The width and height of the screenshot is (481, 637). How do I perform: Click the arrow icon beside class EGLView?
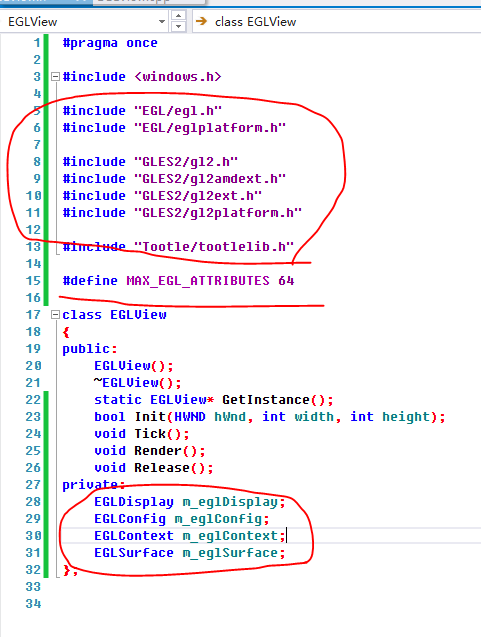[x=201, y=21]
